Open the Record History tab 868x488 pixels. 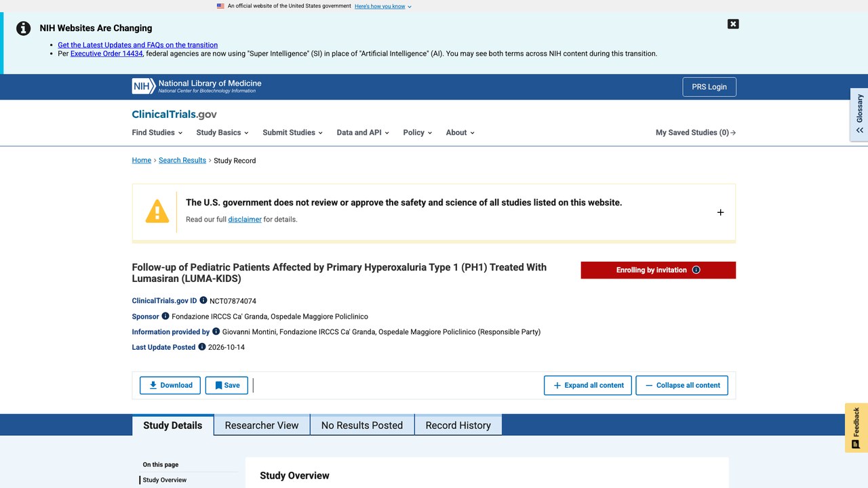[x=458, y=425]
